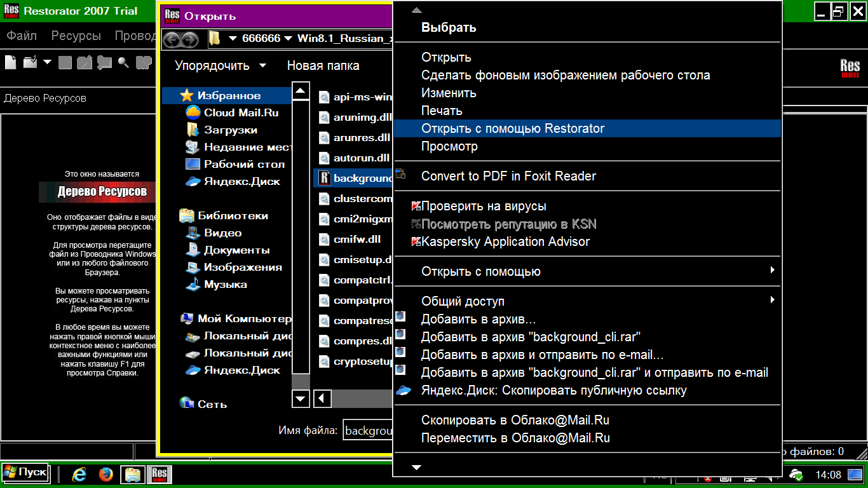Select Рабочий стол in the navigation pane
The image size is (868, 488).
coord(235,165)
